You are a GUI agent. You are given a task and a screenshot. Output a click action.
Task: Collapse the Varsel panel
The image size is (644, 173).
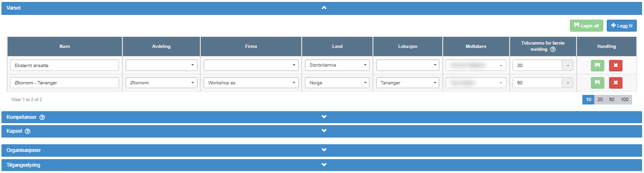click(x=324, y=8)
